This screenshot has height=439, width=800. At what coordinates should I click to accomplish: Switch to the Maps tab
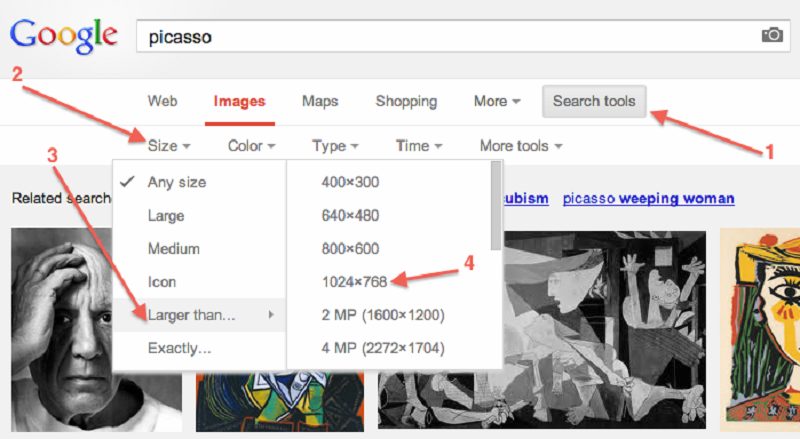click(x=320, y=101)
